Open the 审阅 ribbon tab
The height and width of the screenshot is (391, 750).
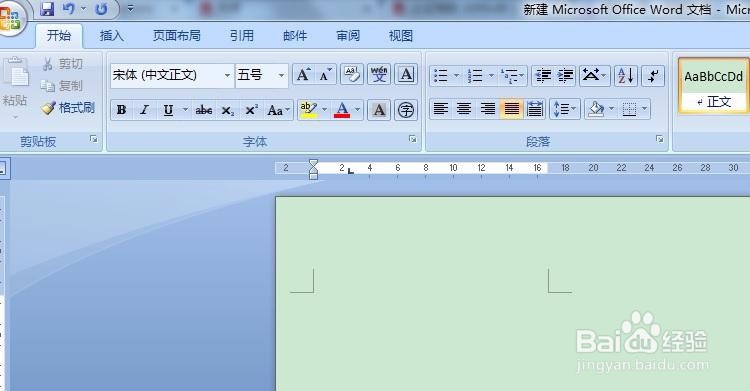(x=348, y=36)
